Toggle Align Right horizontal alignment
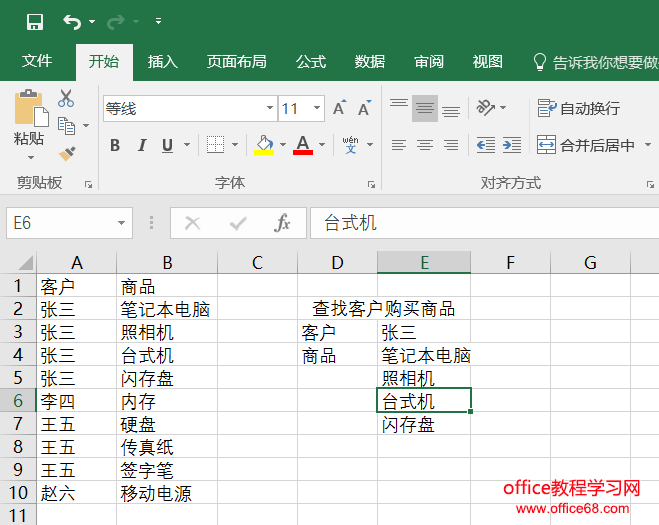 click(451, 145)
